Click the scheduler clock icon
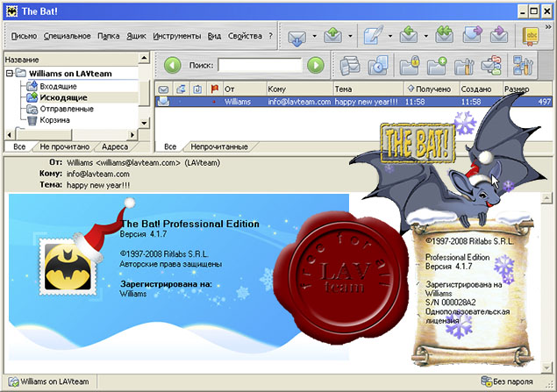 [x=378, y=65]
